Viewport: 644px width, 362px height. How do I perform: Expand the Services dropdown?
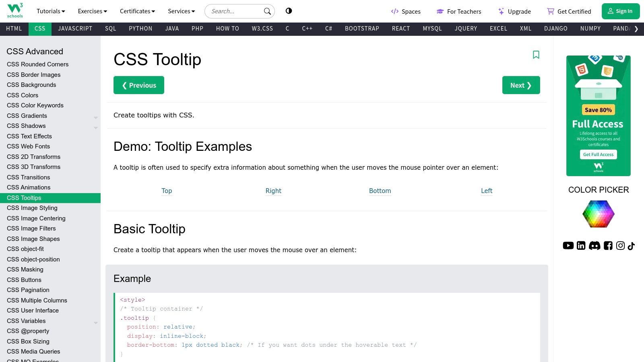181,11
